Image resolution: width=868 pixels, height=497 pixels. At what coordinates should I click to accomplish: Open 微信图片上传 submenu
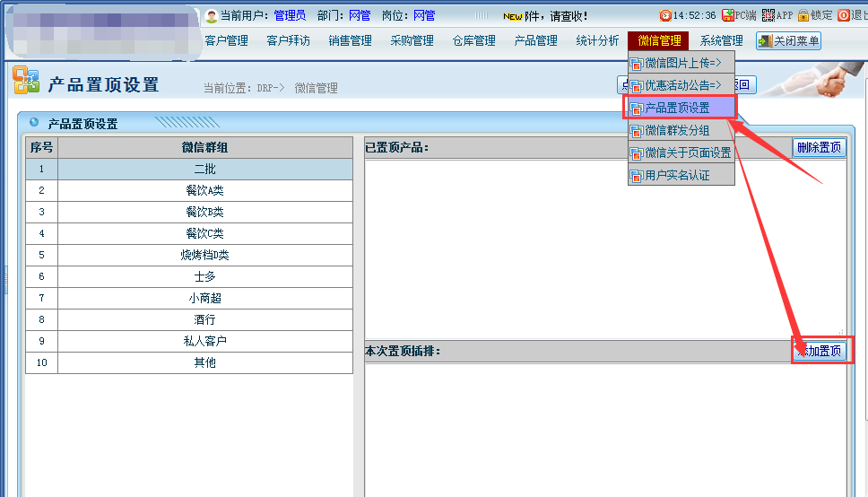681,63
